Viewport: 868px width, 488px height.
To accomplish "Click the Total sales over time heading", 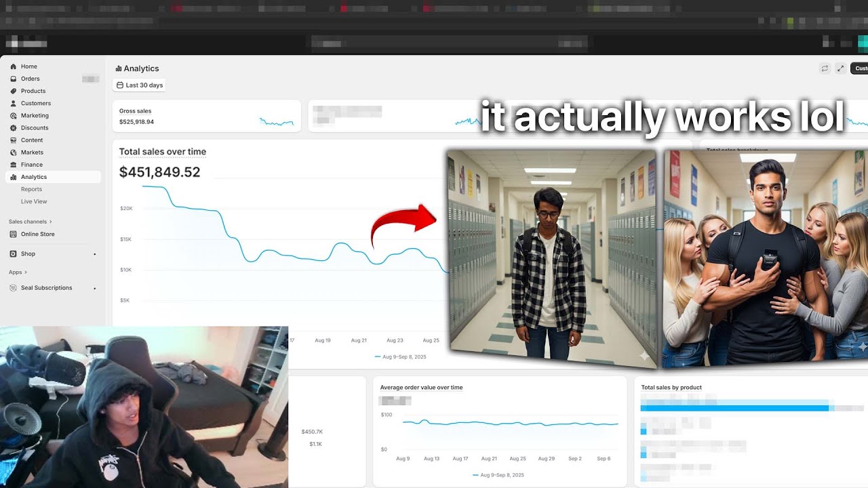I will coord(163,152).
